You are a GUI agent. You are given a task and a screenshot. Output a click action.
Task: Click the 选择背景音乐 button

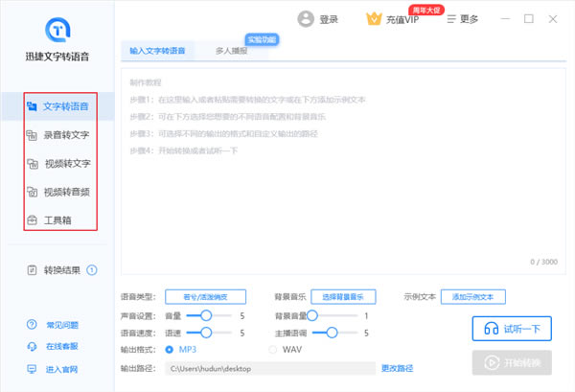[343, 297]
